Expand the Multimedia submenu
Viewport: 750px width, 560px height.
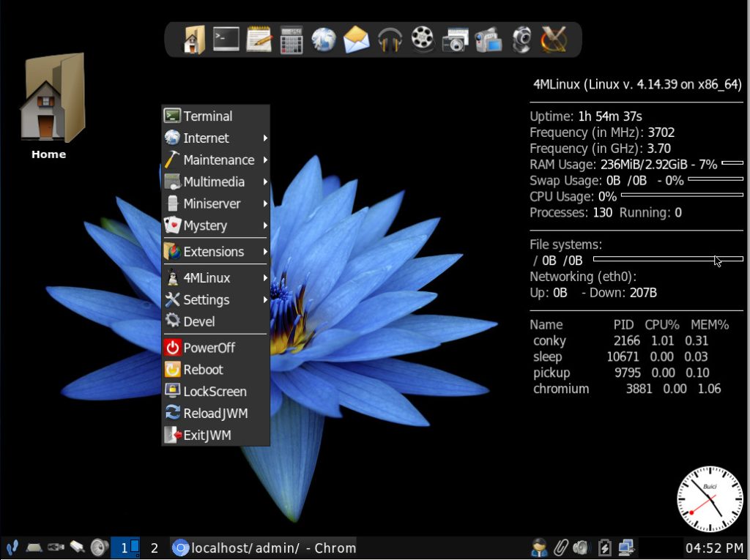tap(215, 182)
